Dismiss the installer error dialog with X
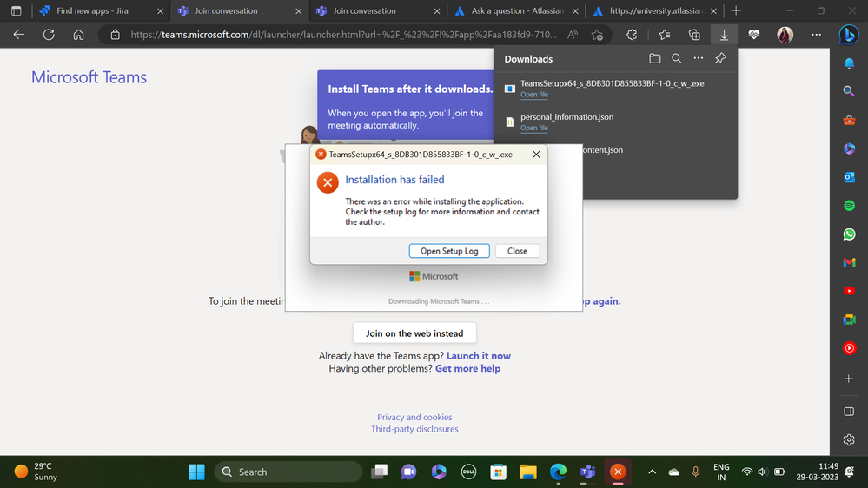 536,155
